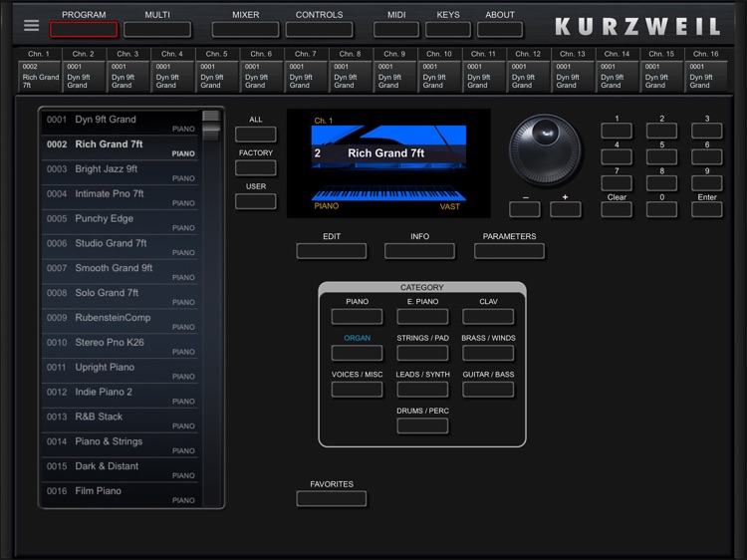
Task: Show USER programs list
Action: [256, 201]
